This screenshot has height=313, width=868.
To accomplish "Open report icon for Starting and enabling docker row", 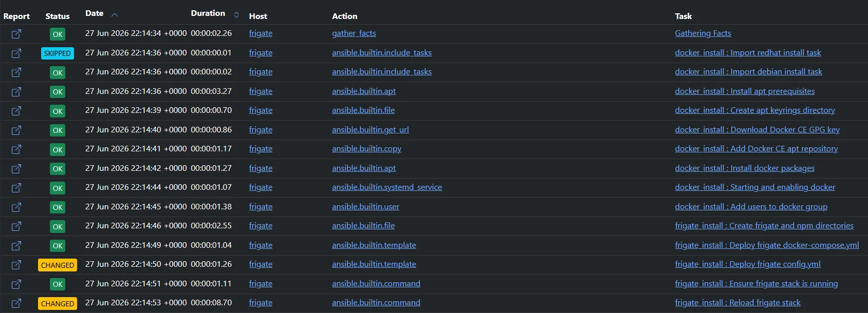I will [16, 188].
